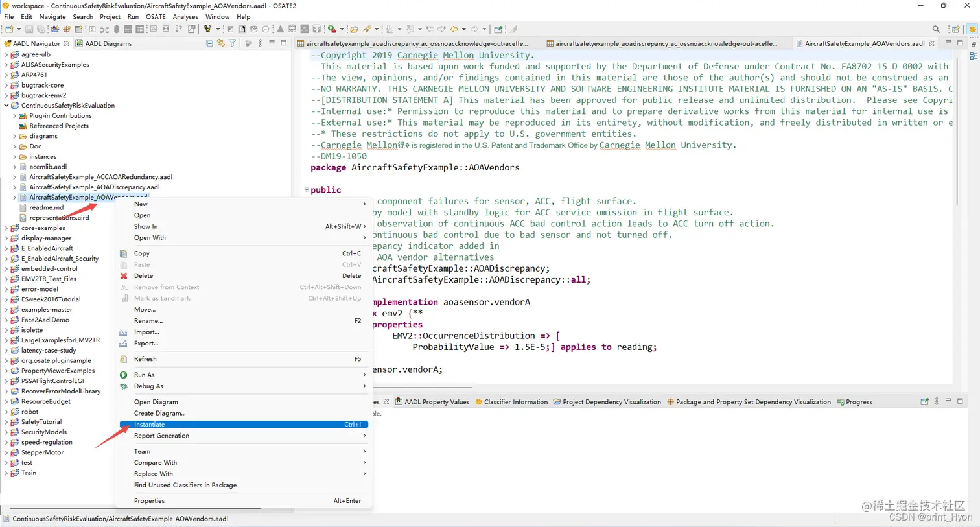Click Collapse All in AADL Navigator
This screenshot has width=980, height=527.
coord(209,43)
